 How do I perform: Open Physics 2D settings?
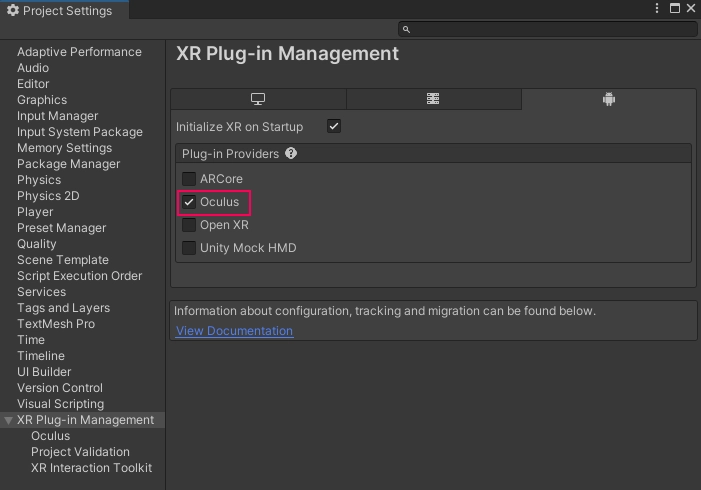48,196
